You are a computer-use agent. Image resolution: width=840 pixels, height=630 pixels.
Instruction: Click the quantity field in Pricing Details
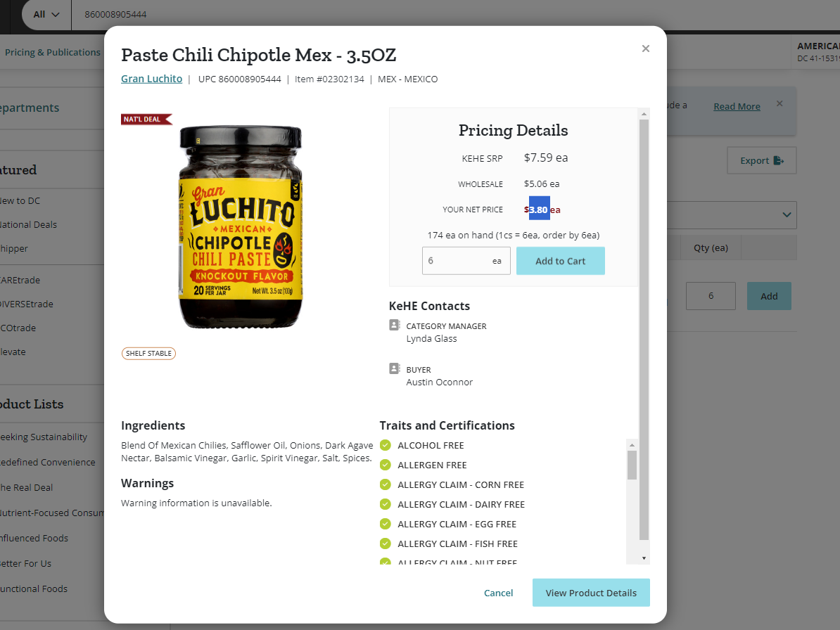466,261
